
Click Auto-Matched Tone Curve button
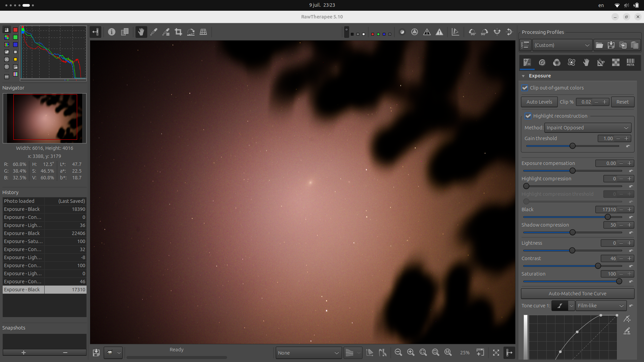(577, 294)
